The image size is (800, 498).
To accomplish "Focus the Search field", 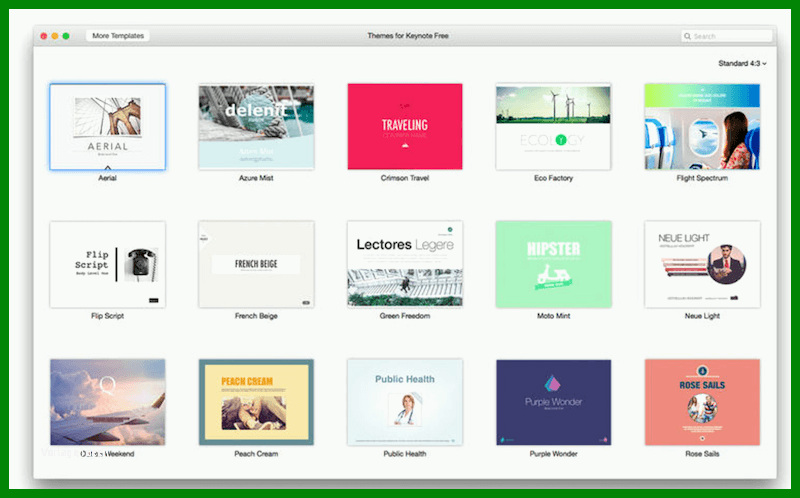I will [727, 36].
